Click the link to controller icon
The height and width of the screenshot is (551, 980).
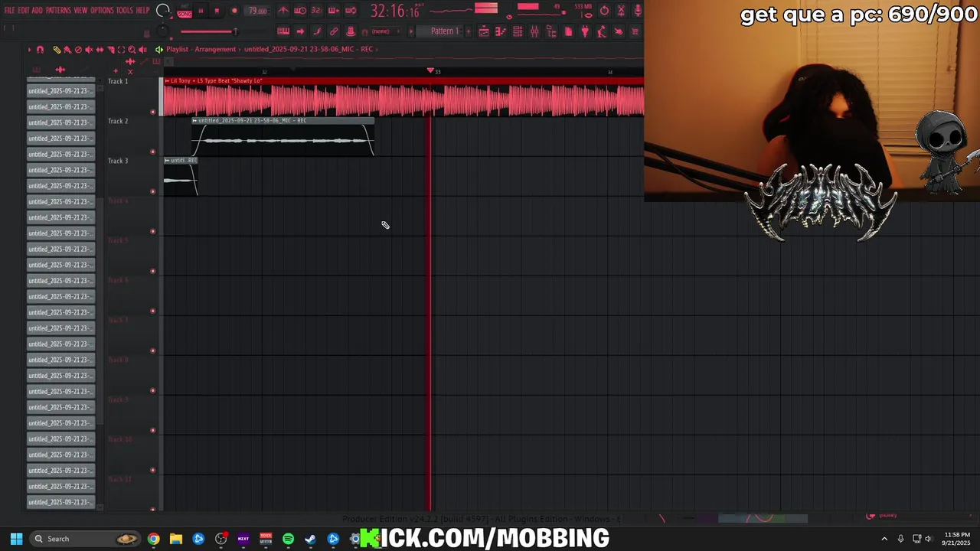point(334,31)
